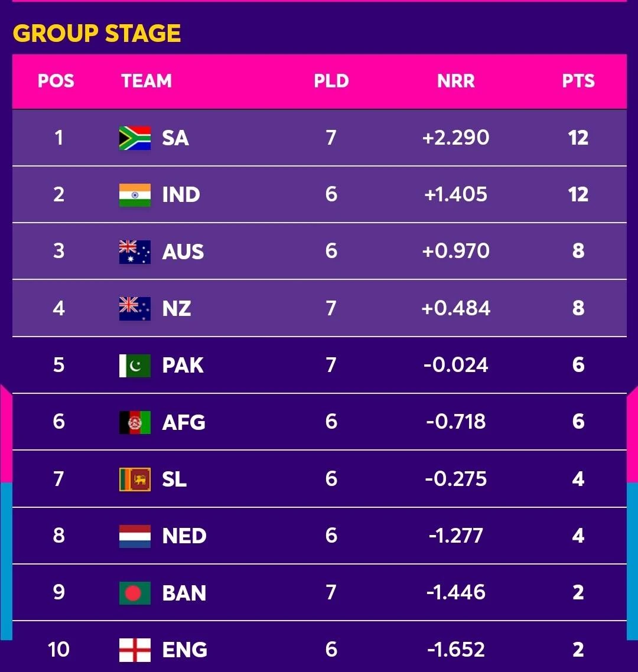Open the IND team name link

pyautogui.click(x=181, y=195)
